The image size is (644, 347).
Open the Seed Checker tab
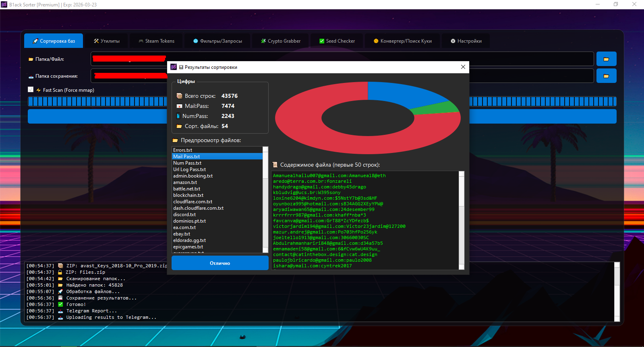337,41
